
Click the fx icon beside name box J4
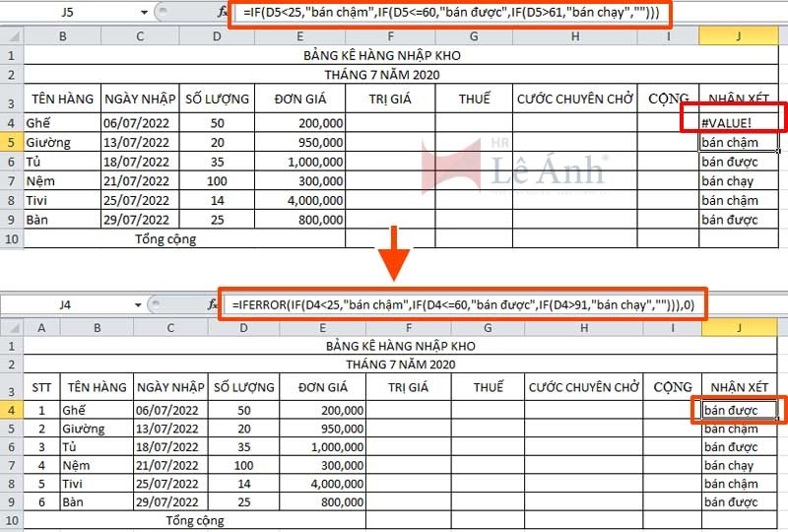click(x=213, y=305)
